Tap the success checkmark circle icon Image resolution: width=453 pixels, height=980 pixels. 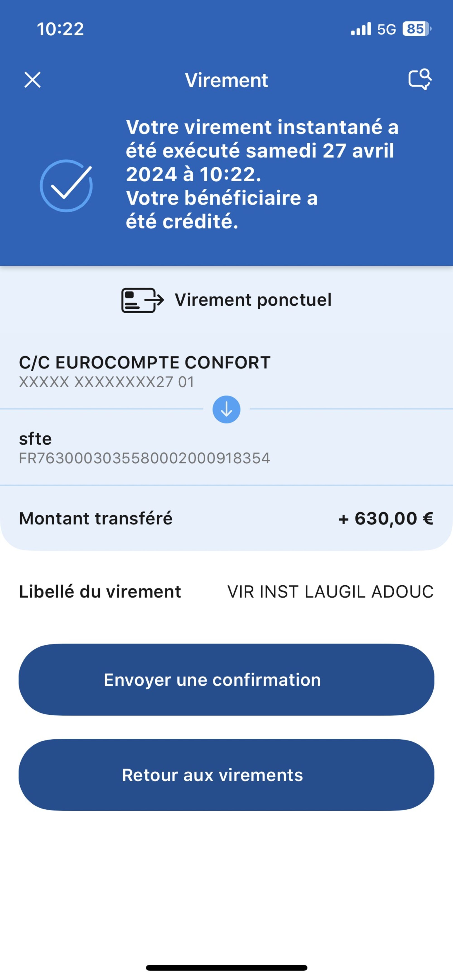pyautogui.click(x=66, y=186)
